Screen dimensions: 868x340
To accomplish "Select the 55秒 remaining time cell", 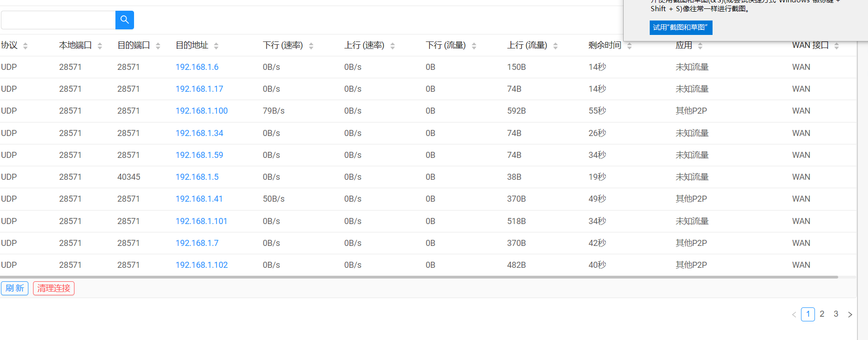I will tap(597, 111).
